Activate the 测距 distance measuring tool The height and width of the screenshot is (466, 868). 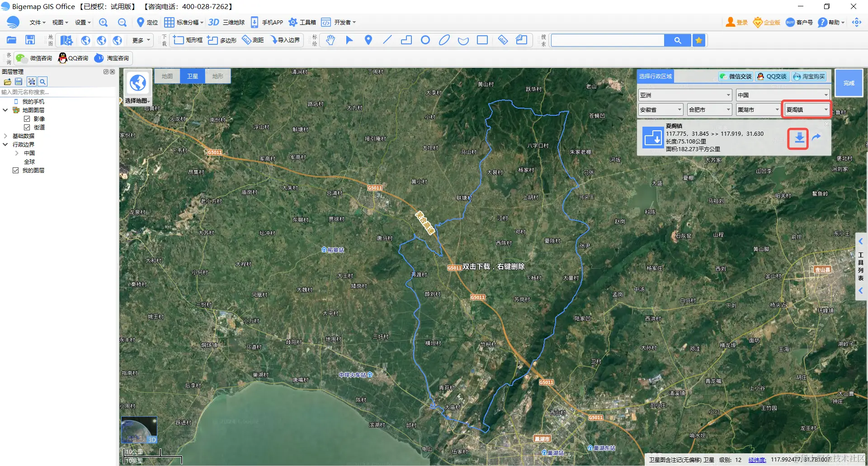pyautogui.click(x=253, y=40)
